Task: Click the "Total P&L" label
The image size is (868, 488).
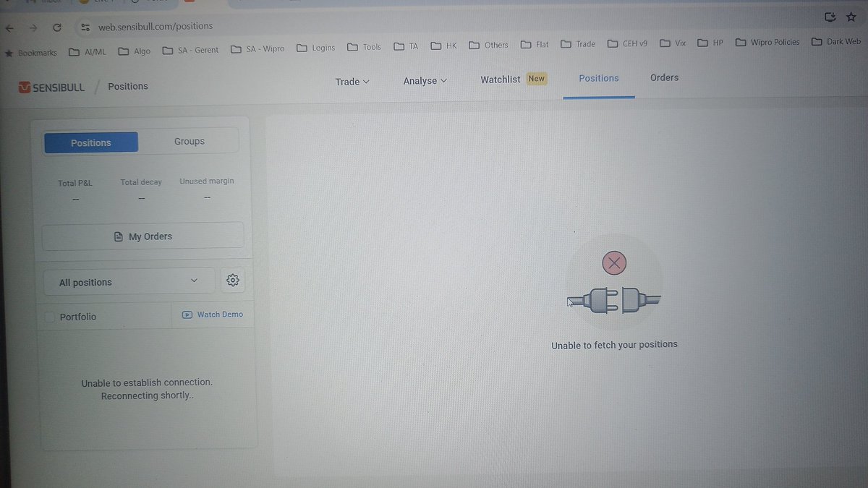Action: pos(75,183)
